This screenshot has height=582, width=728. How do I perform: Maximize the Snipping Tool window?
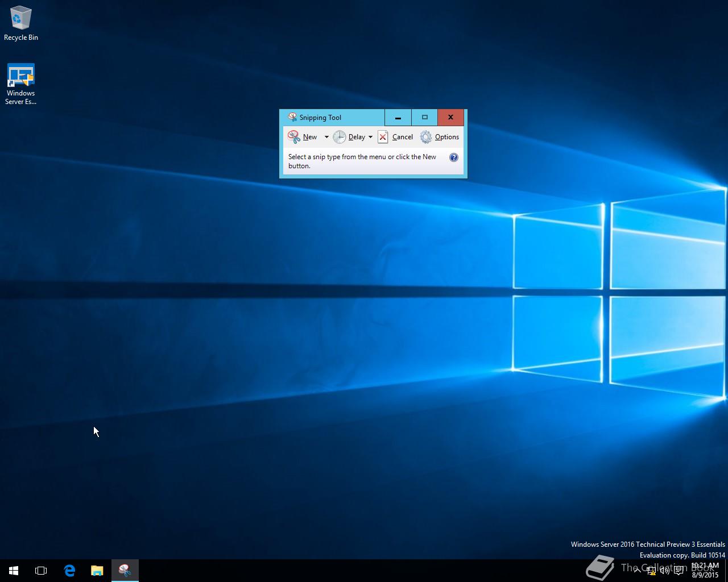tap(424, 118)
